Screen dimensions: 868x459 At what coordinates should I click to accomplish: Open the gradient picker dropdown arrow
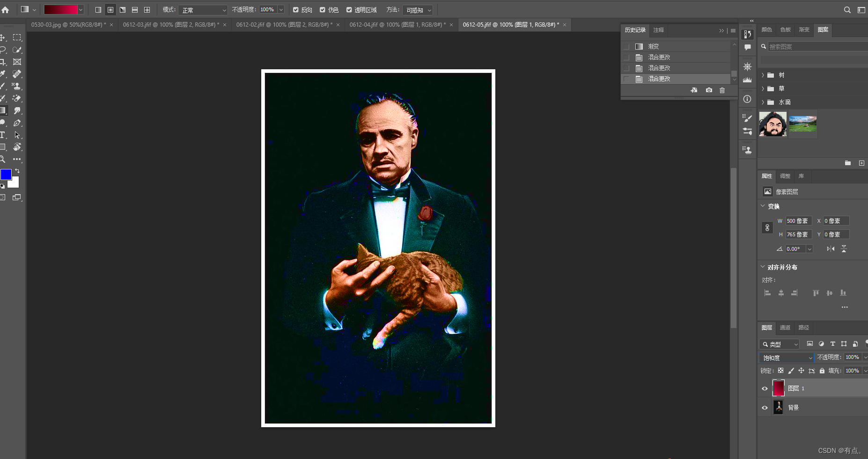pos(81,10)
